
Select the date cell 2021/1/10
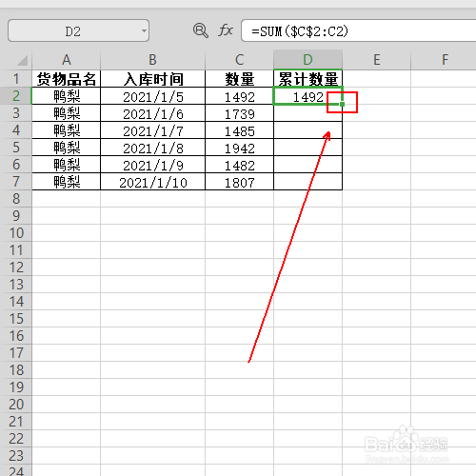(153, 182)
